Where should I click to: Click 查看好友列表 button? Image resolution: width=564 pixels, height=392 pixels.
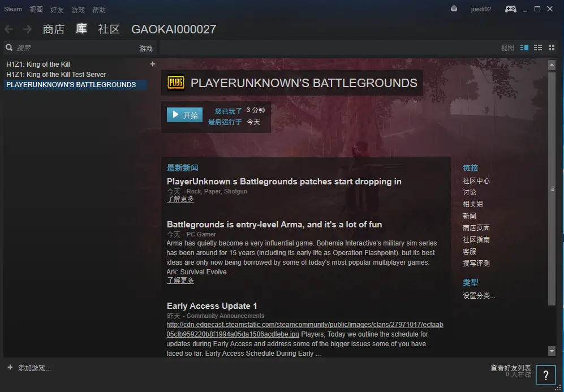coord(511,368)
